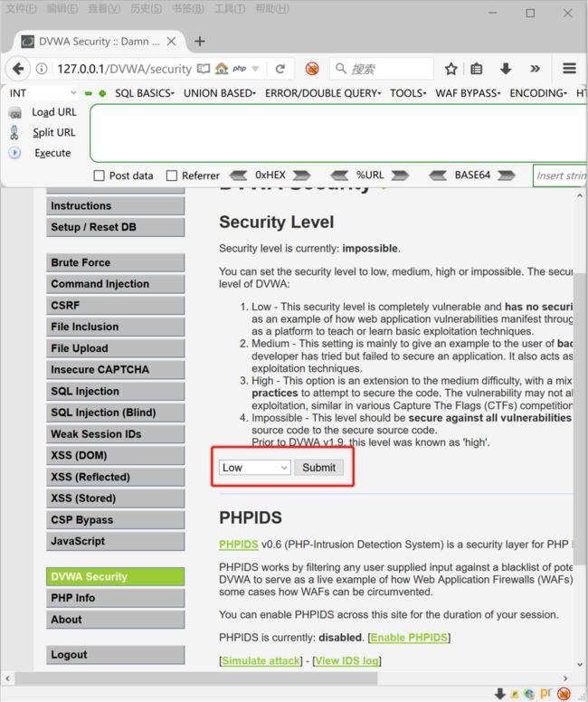588x702 pixels.
Task: Click the browser back arrow button
Action: (x=18, y=69)
